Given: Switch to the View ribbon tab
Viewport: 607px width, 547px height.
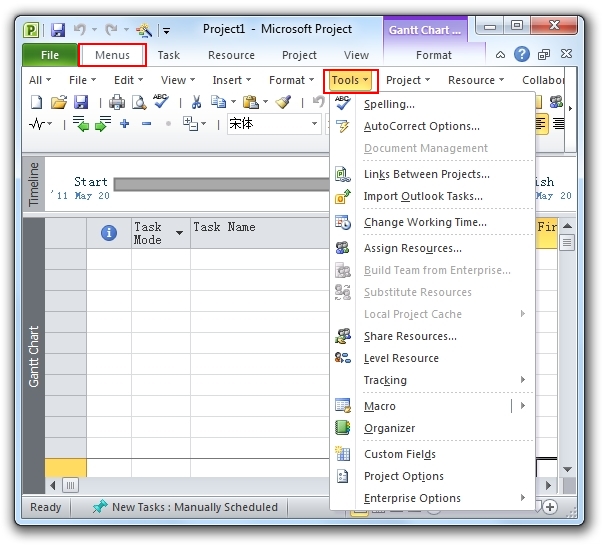Looking at the screenshot, I should (x=356, y=55).
